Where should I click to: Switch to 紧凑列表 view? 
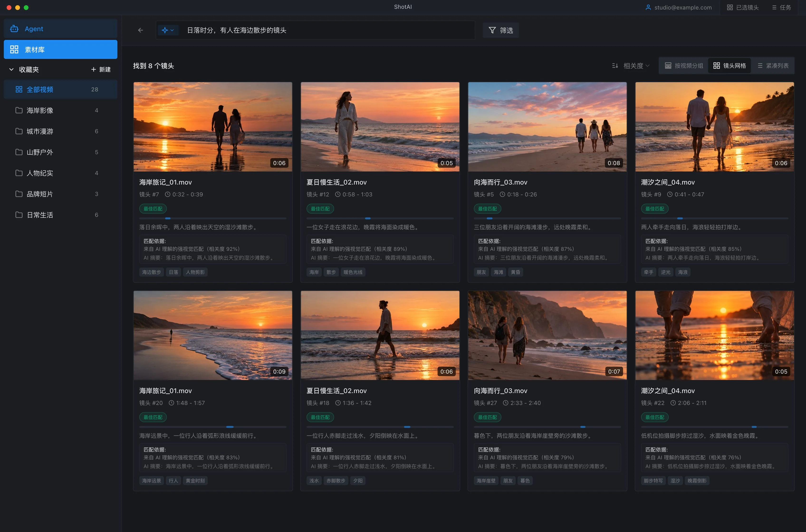(773, 66)
